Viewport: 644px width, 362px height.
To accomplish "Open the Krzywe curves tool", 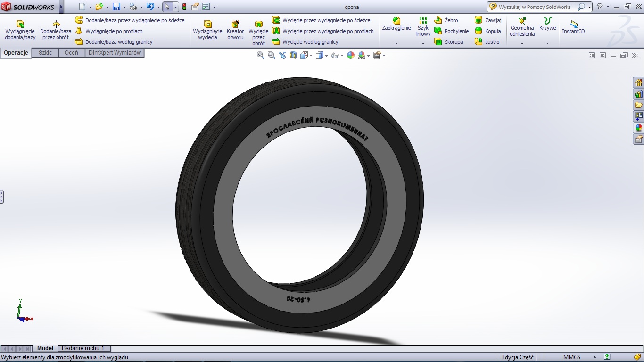I will coord(547,25).
